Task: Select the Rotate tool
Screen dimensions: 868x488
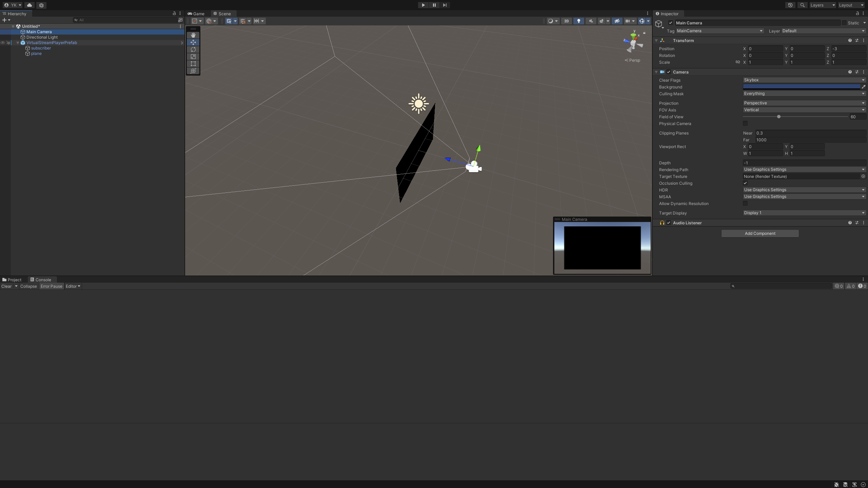Action: [193, 49]
